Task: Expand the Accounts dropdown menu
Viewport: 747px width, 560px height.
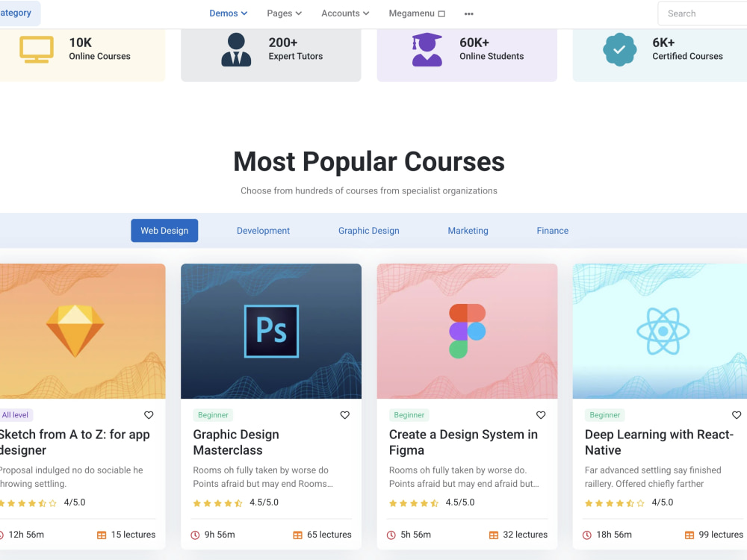Action: pyautogui.click(x=345, y=13)
